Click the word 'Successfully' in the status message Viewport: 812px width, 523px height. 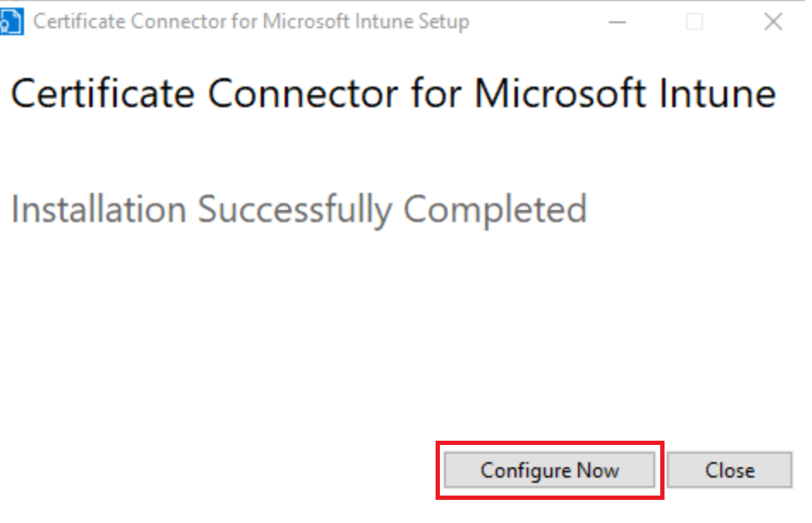[x=295, y=210]
